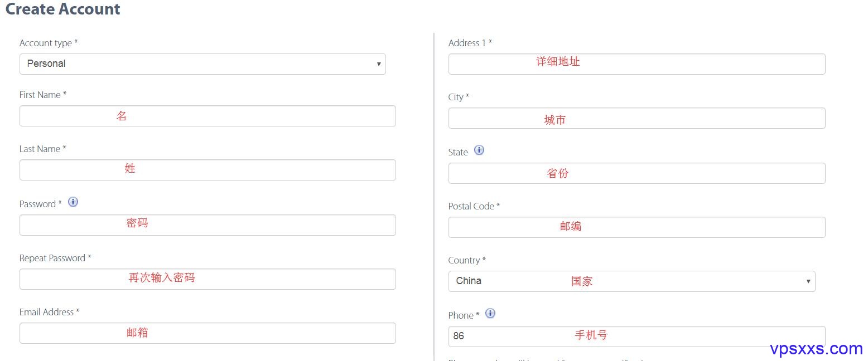Viewport: 868px width, 361px height.
Task: Click the City input field
Action: click(x=636, y=118)
